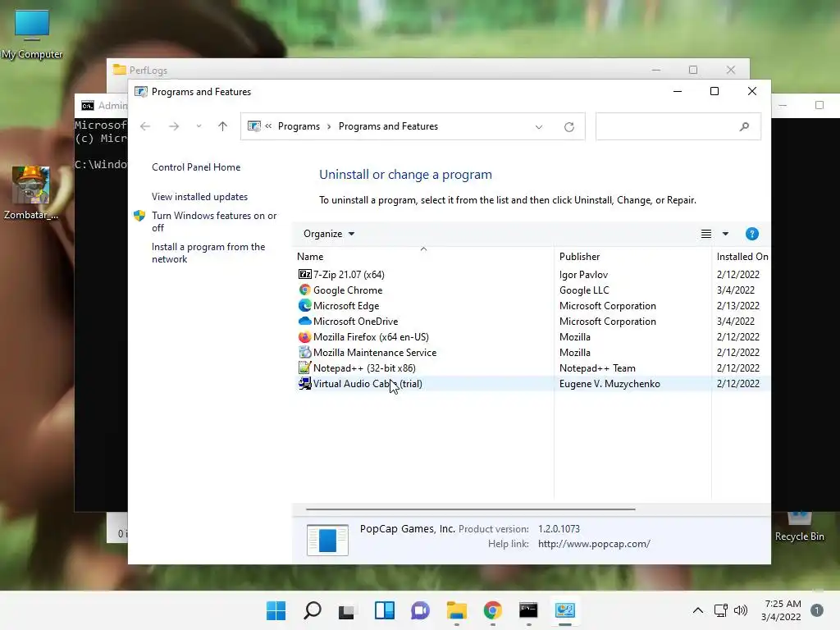Viewport: 840px width, 630px height.
Task: Click publisher Eugene V. Muzychenko cell
Action: click(609, 384)
